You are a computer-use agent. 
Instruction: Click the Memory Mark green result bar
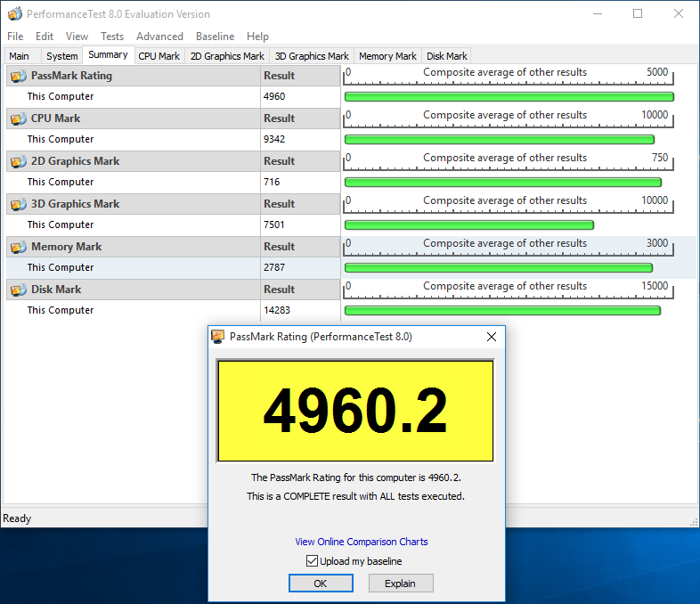coord(499,268)
